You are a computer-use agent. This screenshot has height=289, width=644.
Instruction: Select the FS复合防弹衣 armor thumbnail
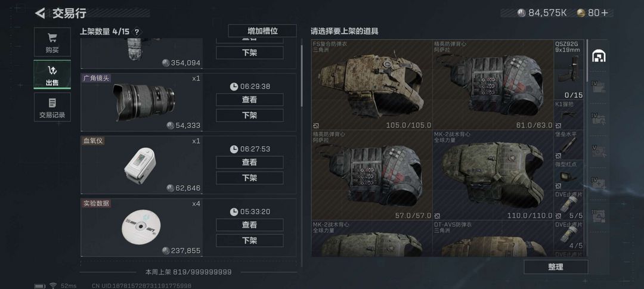(x=371, y=85)
